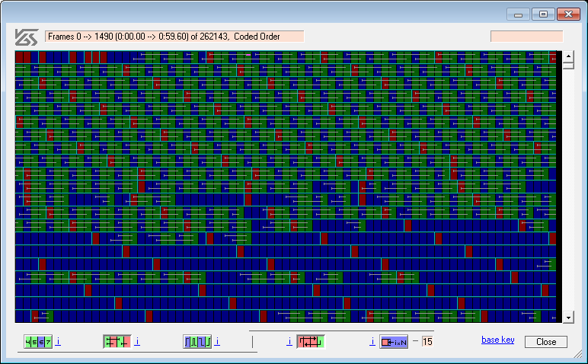Click the blue ixN icon

[x=394, y=342]
